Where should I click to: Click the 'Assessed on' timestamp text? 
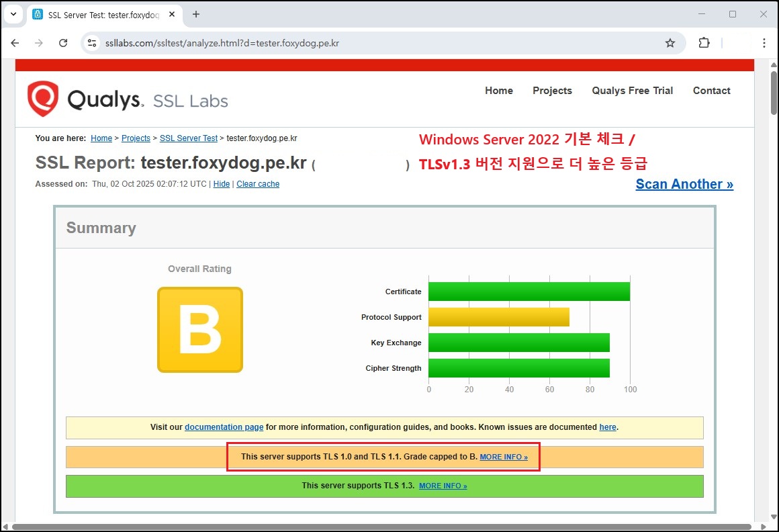[121, 184]
